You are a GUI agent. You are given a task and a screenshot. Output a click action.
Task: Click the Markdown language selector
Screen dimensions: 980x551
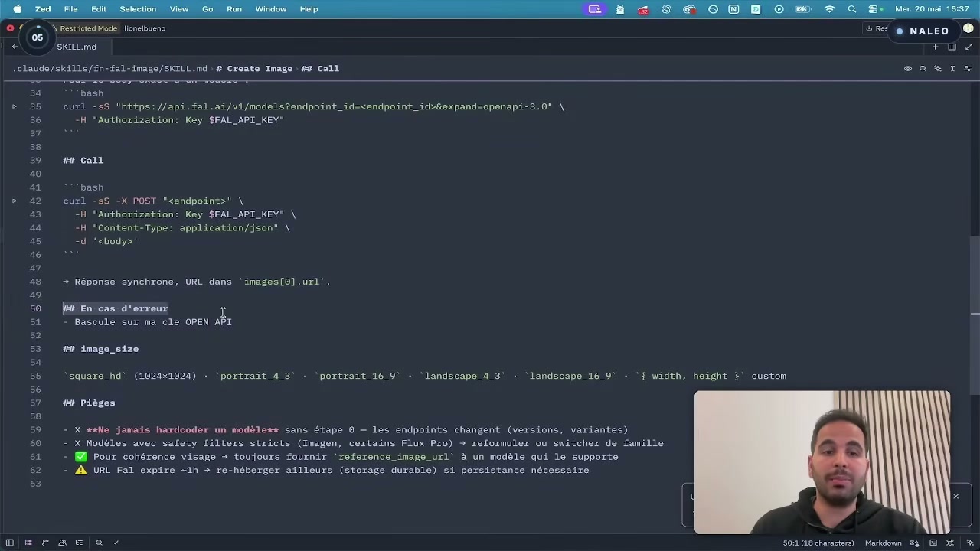[884, 543]
